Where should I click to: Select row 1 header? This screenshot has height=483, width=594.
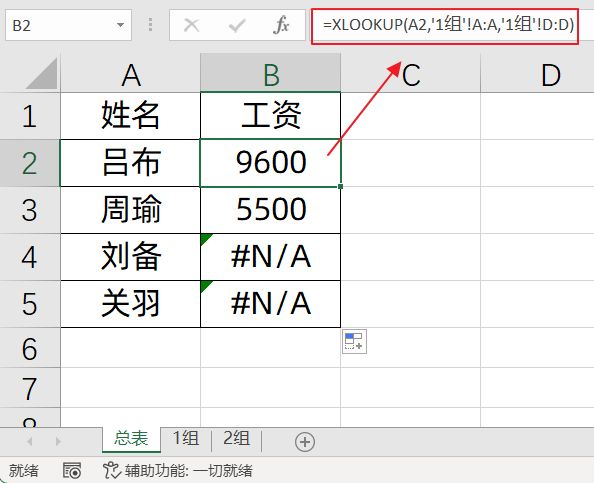(x=30, y=116)
